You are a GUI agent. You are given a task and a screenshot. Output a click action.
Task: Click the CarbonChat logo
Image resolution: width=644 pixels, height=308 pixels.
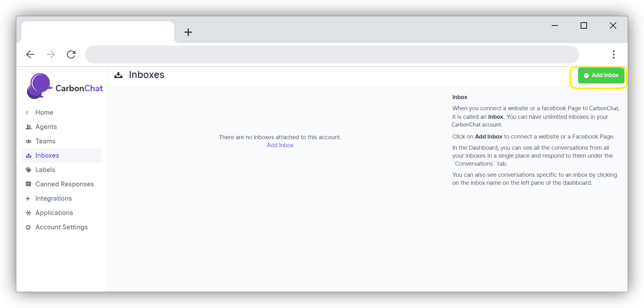(x=65, y=86)
